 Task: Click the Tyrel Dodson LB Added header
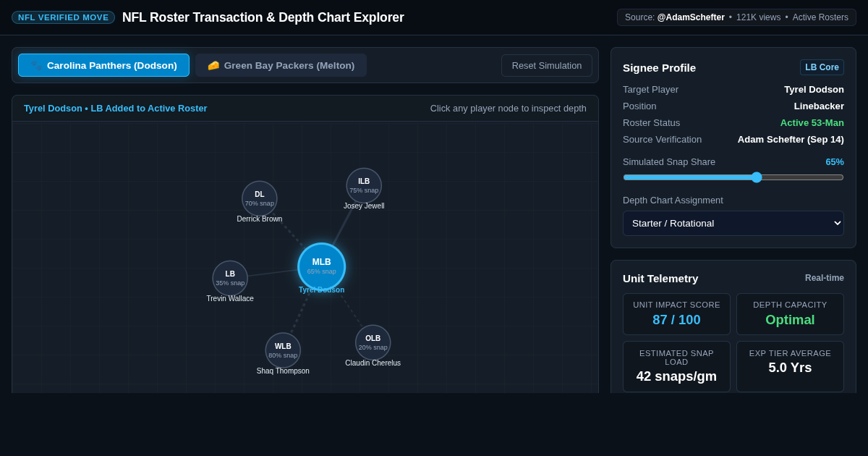(x=116, y=108)
